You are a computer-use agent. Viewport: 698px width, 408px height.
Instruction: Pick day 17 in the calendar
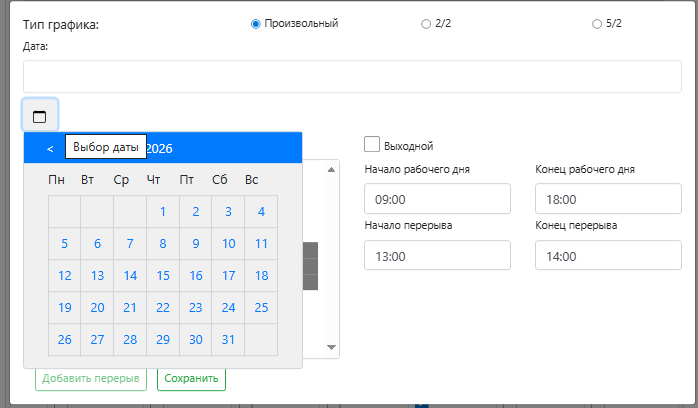click(228, 275)
